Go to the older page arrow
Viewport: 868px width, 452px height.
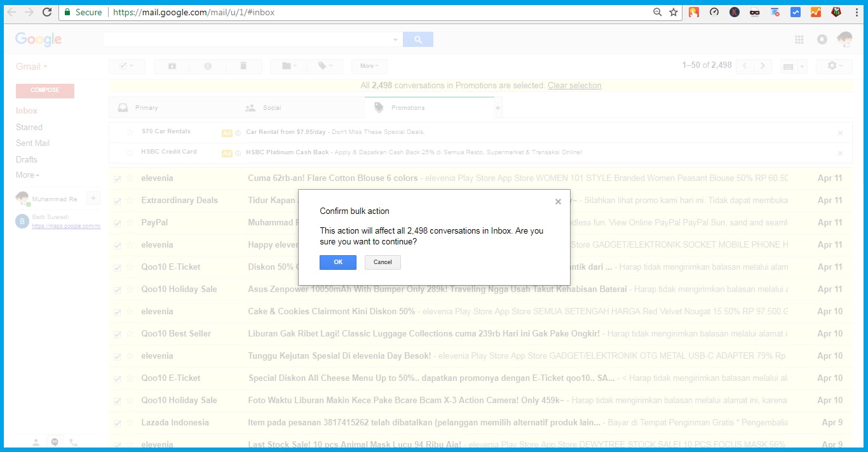click(763, 66)
